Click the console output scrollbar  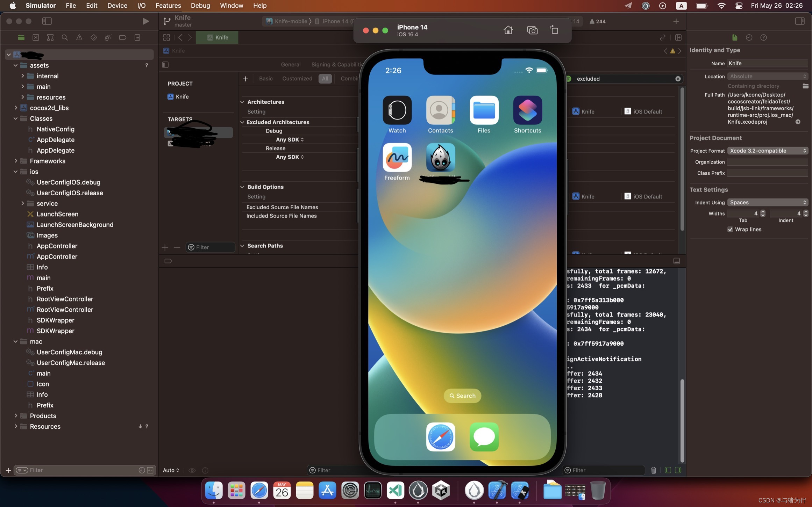682,420
